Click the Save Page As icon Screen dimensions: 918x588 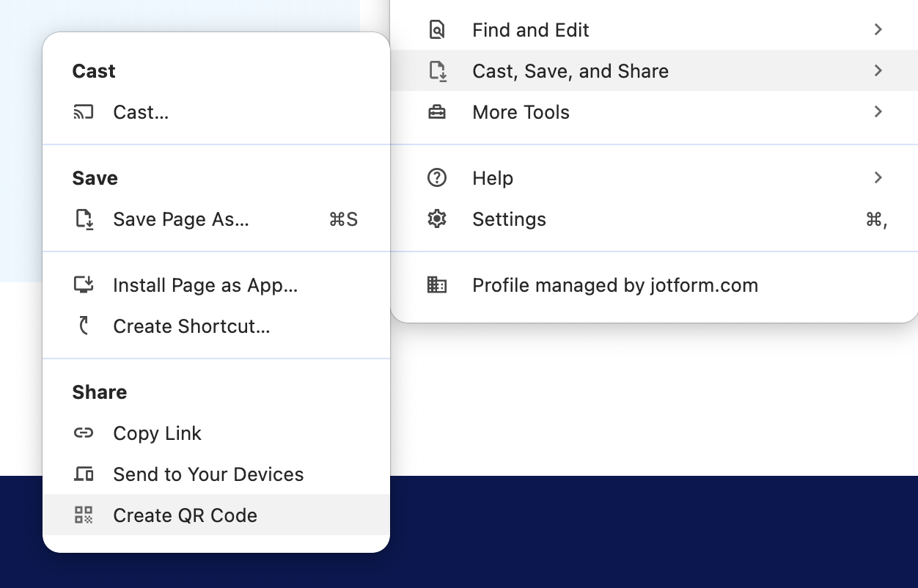click(x=84, y=218)
